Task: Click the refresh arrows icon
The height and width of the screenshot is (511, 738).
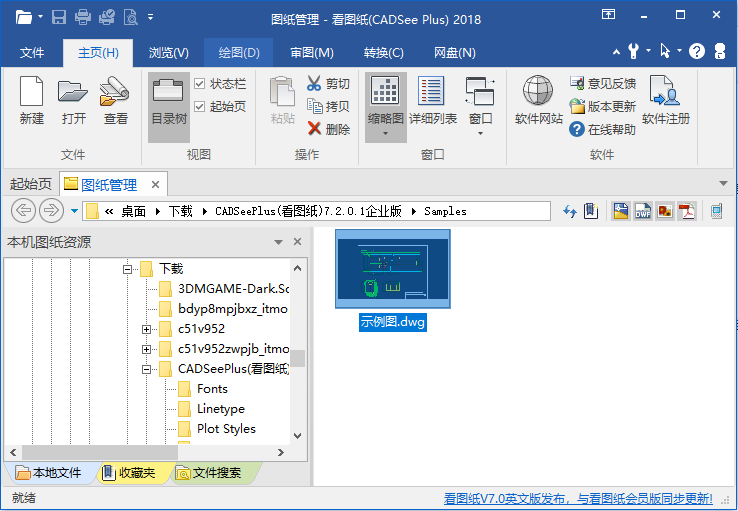Action: tap(570, 211)
